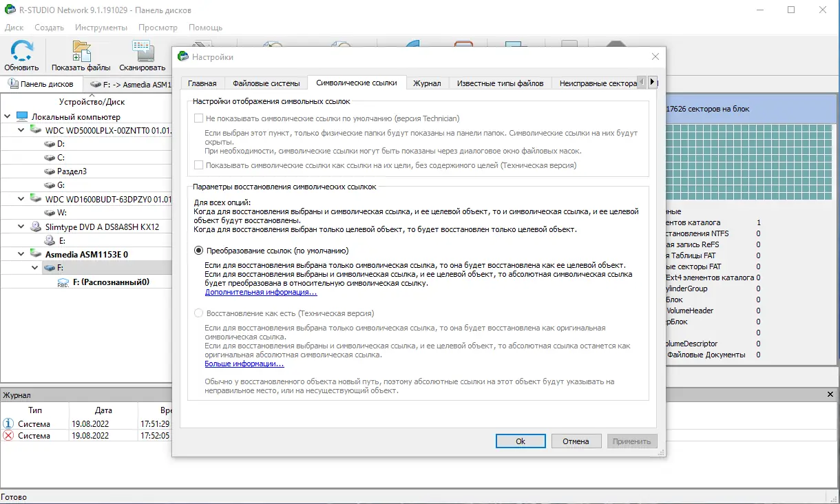
Task: Click the Тип column header in log
Action: (x=35, y=410)
